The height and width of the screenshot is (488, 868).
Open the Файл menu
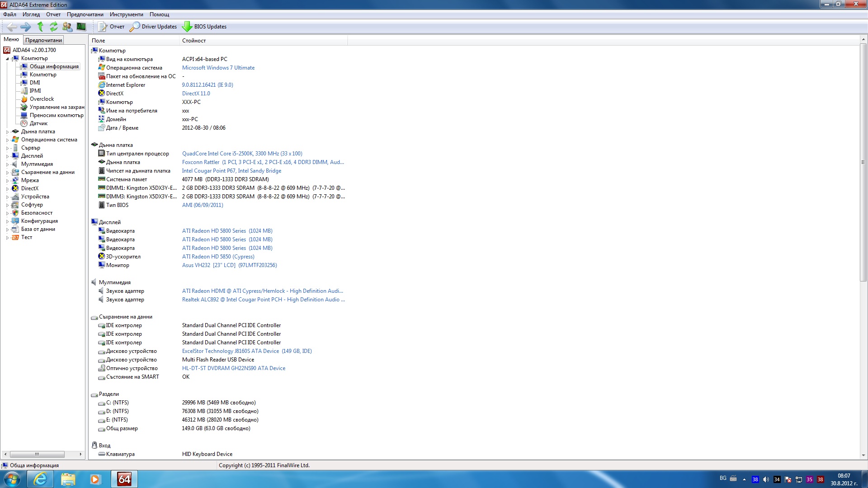pos(9,14)
